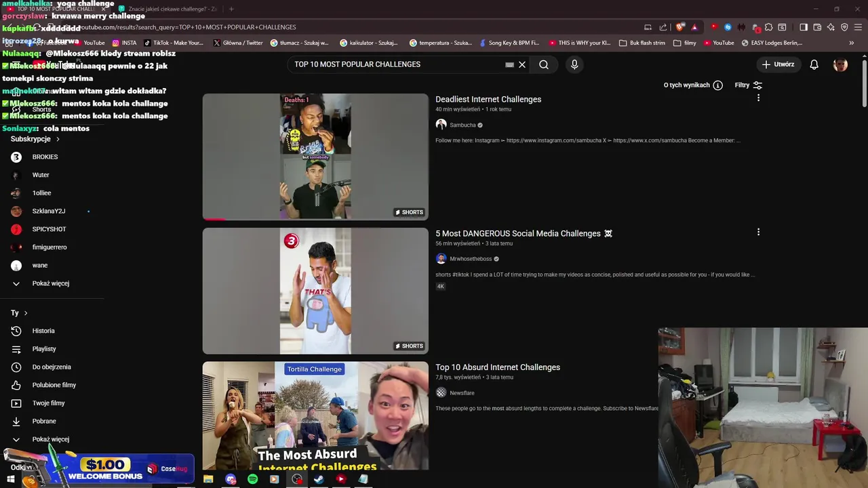868x488 pixels.
Task: Expand subscriptions with 'Pokaż więcej' under wane
Action: [x=52, y=283]
